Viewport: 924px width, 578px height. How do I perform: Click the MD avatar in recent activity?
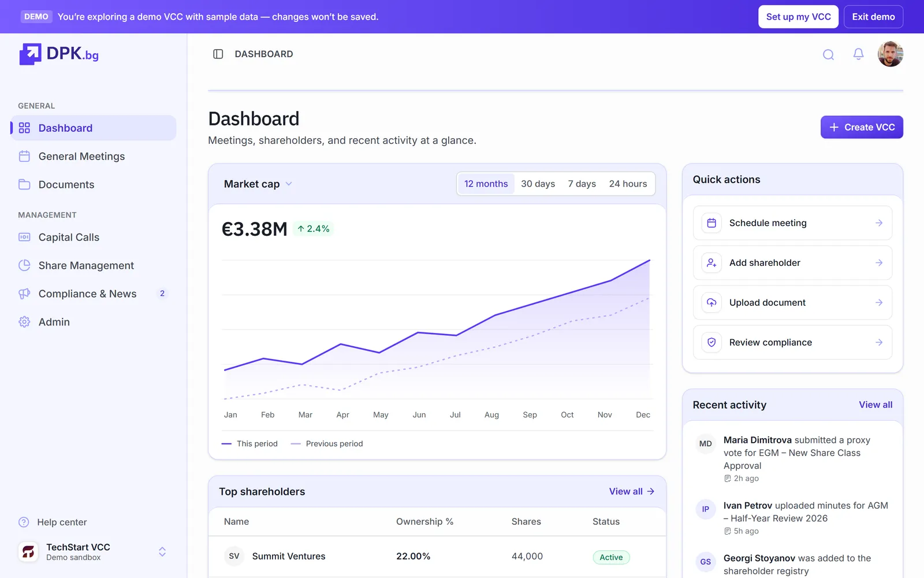705,443
